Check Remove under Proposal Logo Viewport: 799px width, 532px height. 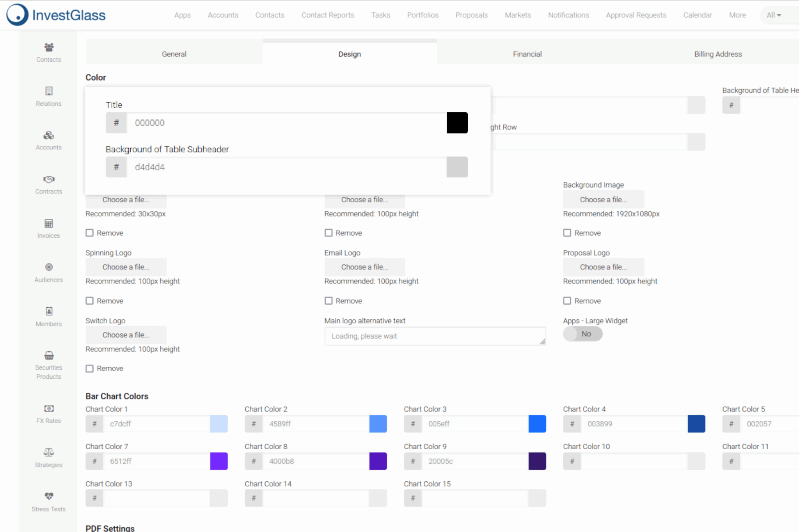click(568, 300)
